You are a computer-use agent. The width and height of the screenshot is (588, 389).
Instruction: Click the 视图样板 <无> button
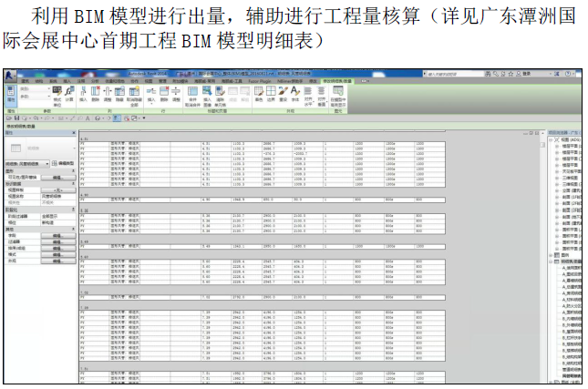point(58,190)
